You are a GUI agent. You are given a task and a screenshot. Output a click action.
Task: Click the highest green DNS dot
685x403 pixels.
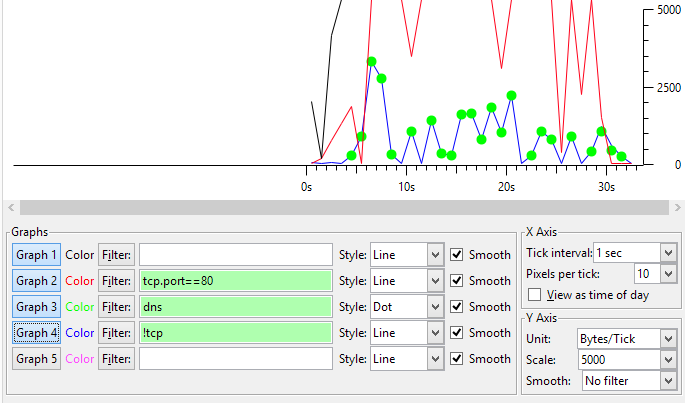pyautogui.click(x=372, y=62)
